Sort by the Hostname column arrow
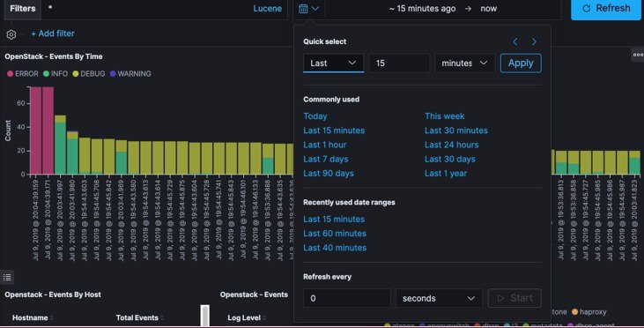The image size is (644, 328). pos(52,317)
